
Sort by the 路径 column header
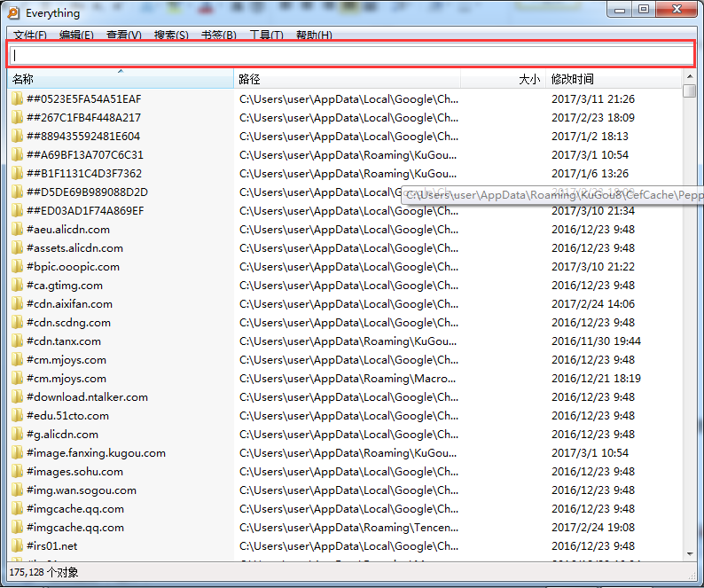(x=347, y=79)
